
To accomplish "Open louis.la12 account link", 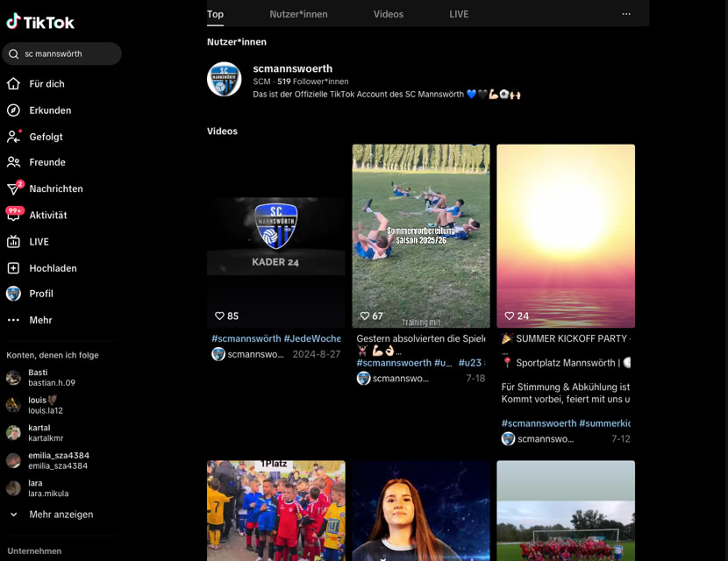I will pos(46,410).
